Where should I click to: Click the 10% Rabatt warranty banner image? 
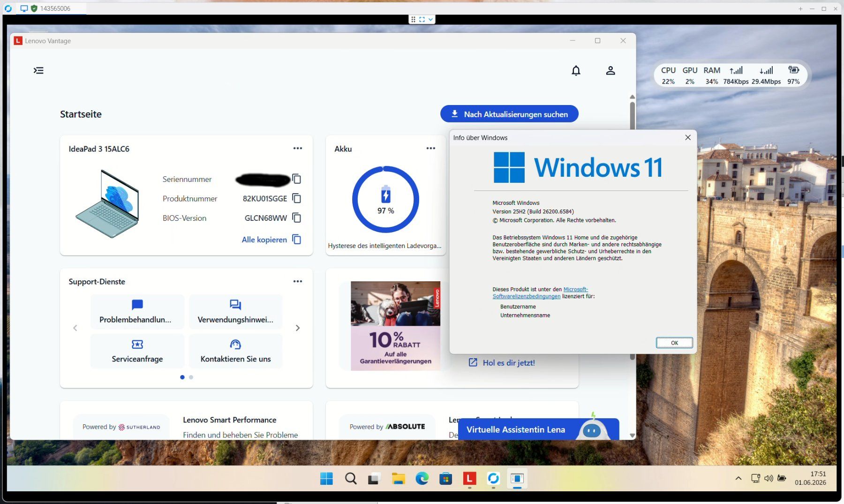[395, 326]
